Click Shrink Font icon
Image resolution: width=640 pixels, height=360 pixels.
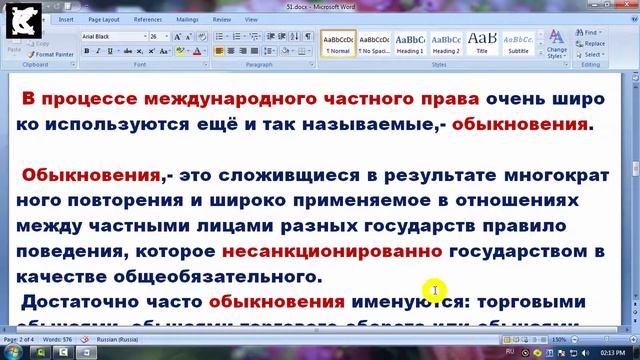pos(189,37)
